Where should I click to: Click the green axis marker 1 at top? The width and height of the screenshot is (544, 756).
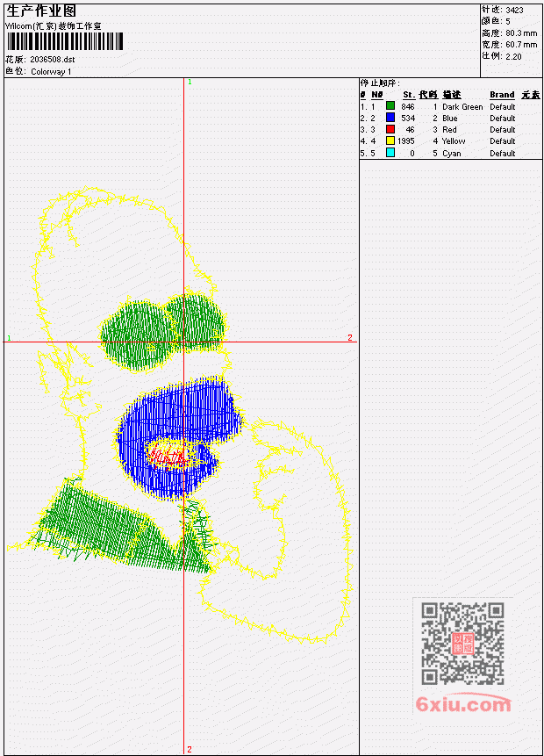coord(190,82)
